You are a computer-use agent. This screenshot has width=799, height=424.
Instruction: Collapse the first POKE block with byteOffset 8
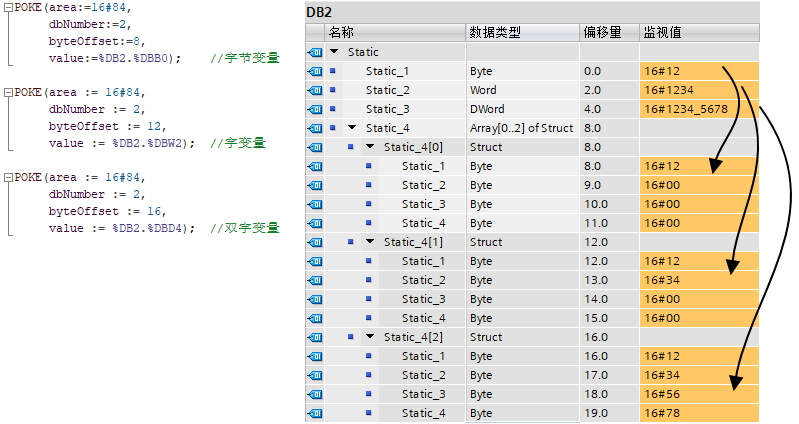(8, 6)
